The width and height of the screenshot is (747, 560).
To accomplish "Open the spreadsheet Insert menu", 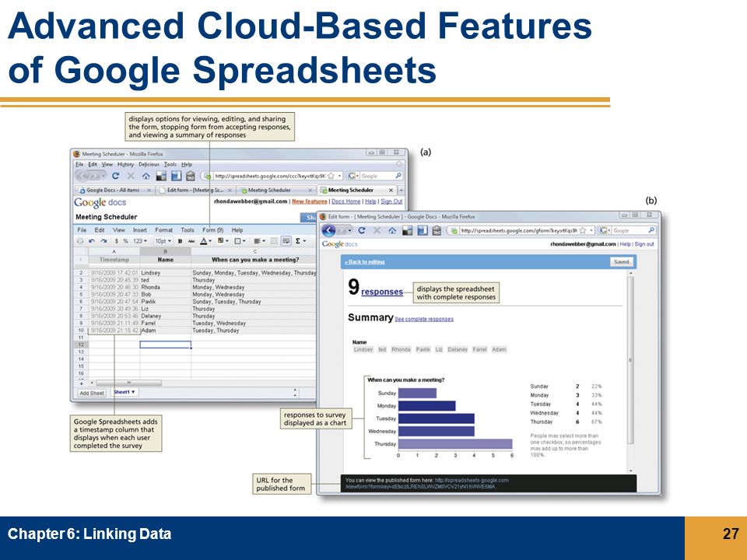I will (139, 230).
